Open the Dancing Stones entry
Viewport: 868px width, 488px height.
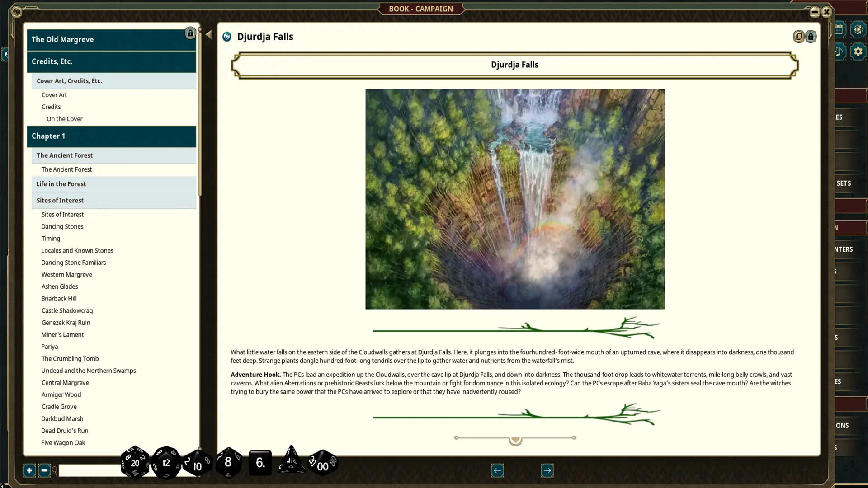(62, 226)
